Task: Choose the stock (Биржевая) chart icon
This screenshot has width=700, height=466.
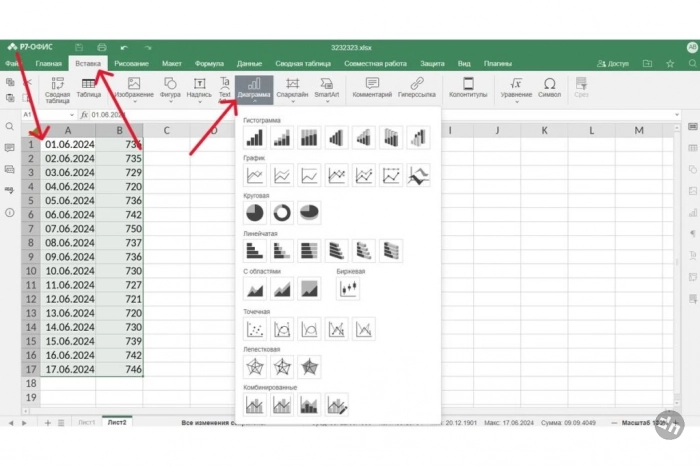Action: (348, 289)
